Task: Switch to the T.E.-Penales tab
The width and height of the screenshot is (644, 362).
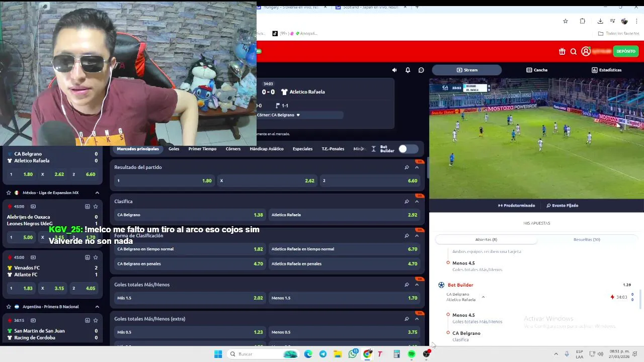Action: coord(333,149)
